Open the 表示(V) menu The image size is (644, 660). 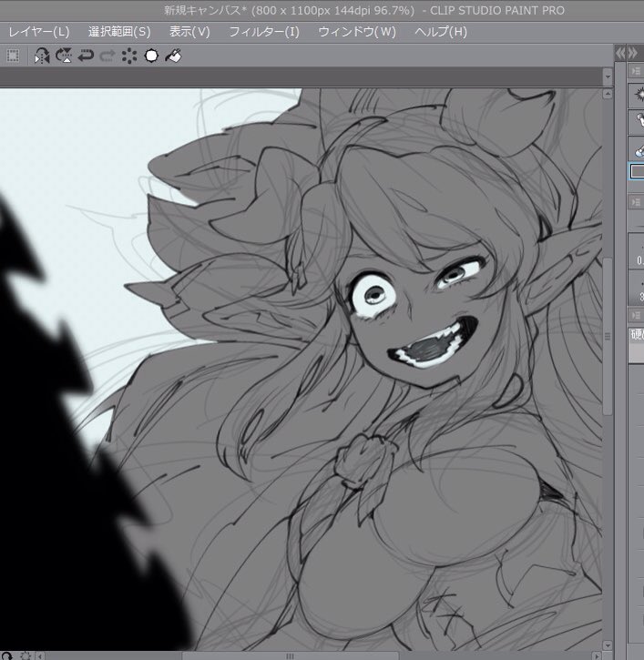(x=189, y=32)
